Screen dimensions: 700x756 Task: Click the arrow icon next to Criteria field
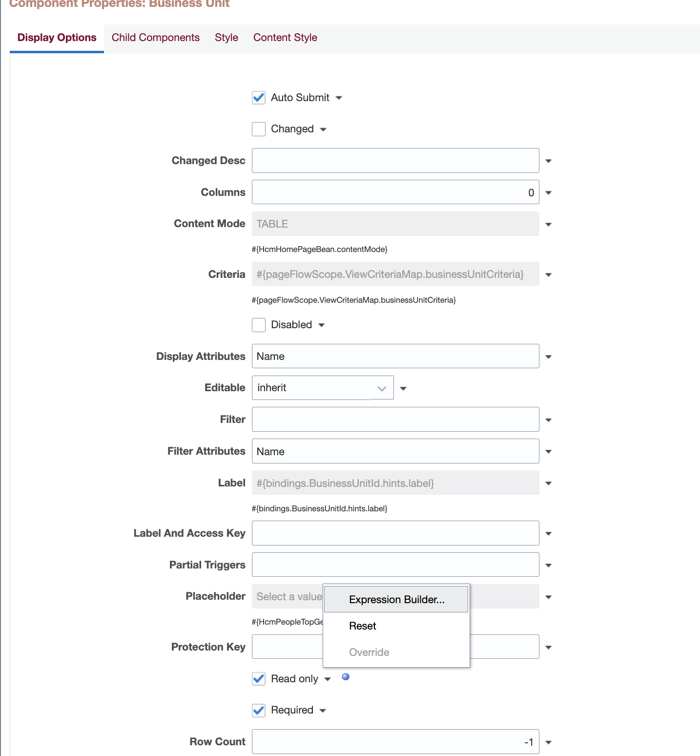(x=548, y=274)
